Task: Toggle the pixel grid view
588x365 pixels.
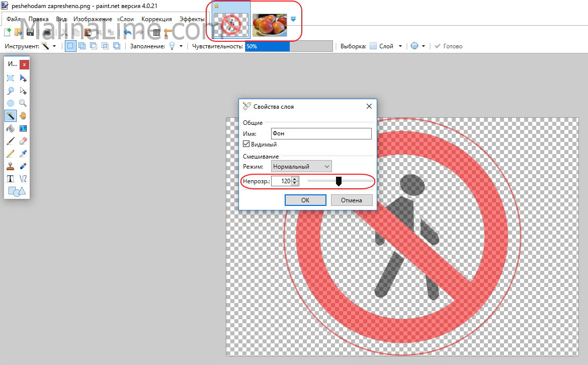Action: [156, 33]
